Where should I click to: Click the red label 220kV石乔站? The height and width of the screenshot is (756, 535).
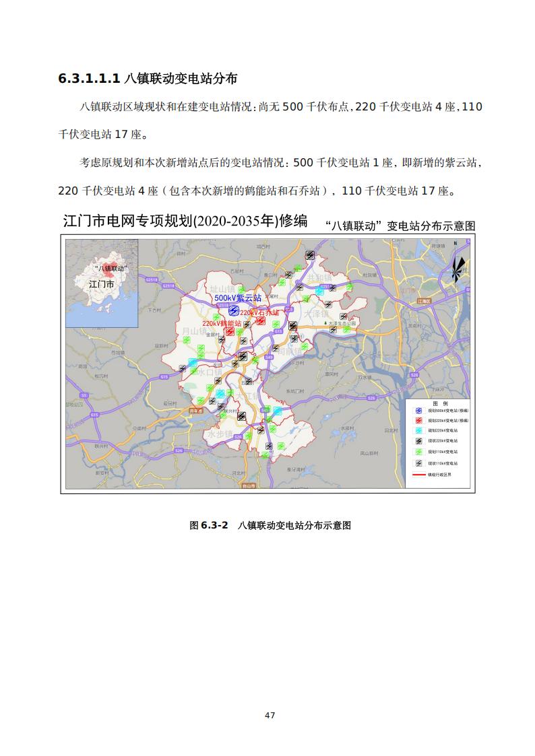(x=259, y=312)
